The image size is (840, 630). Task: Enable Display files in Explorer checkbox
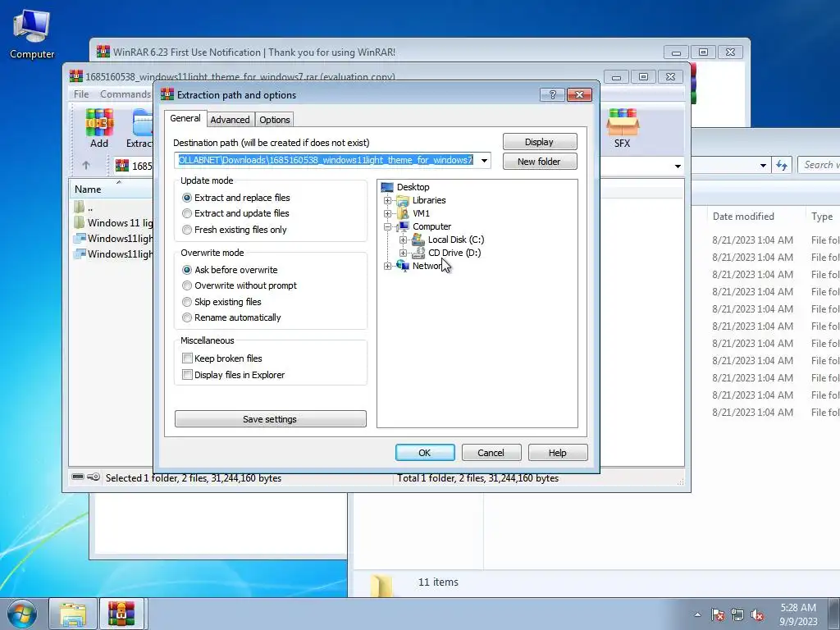pyautogui.click(x=188, y=375)
